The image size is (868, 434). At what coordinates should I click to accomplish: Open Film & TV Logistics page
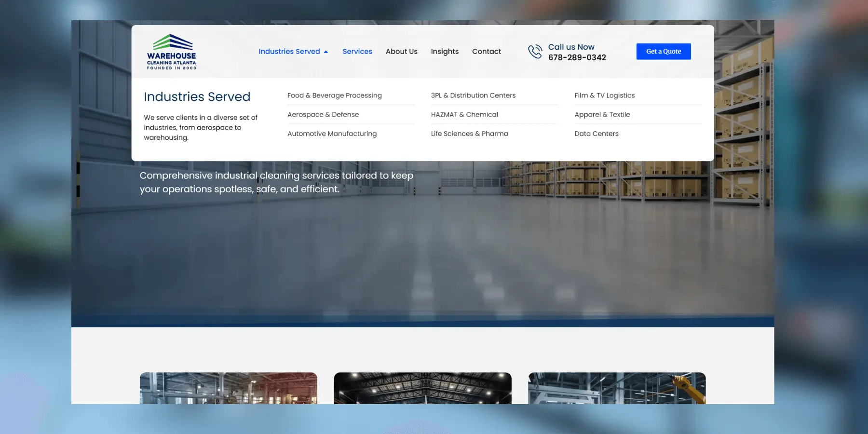click(604, 95)
